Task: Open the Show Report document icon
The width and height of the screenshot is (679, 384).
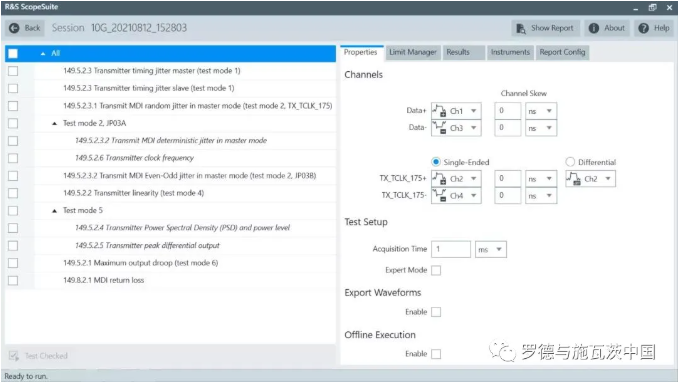Action: pyautogui.click(x=521, y=29)
